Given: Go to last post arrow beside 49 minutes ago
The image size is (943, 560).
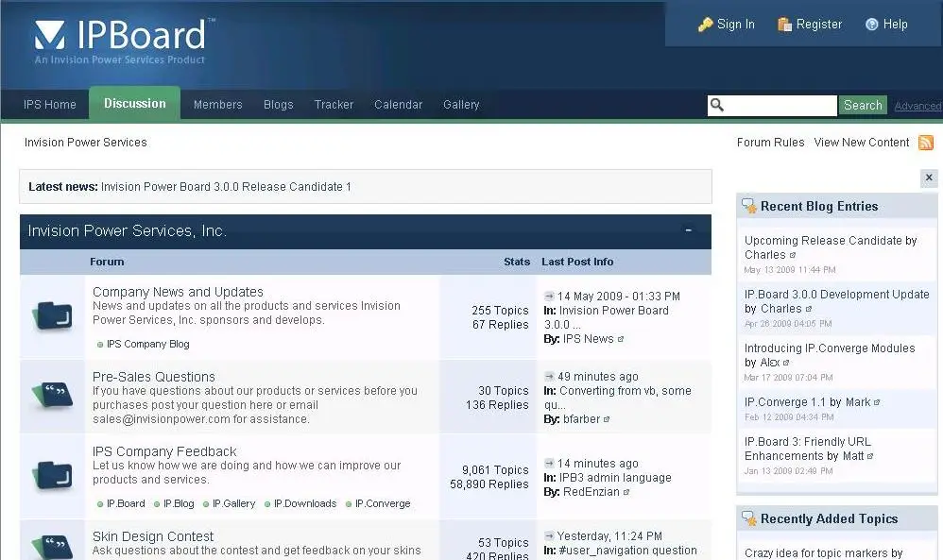Looking at the screenshot, I should [549, 377].
